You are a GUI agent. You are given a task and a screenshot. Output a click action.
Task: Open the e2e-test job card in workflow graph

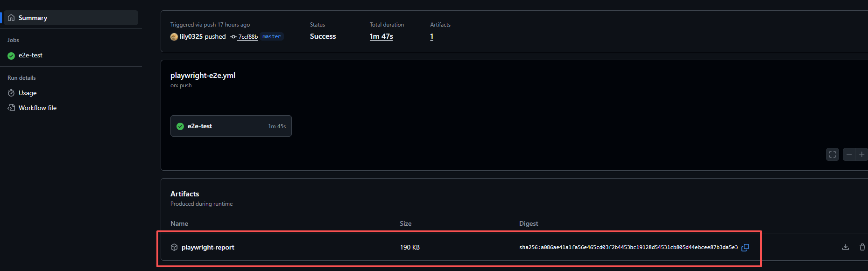pyautogui.click(x=231, y=126)
